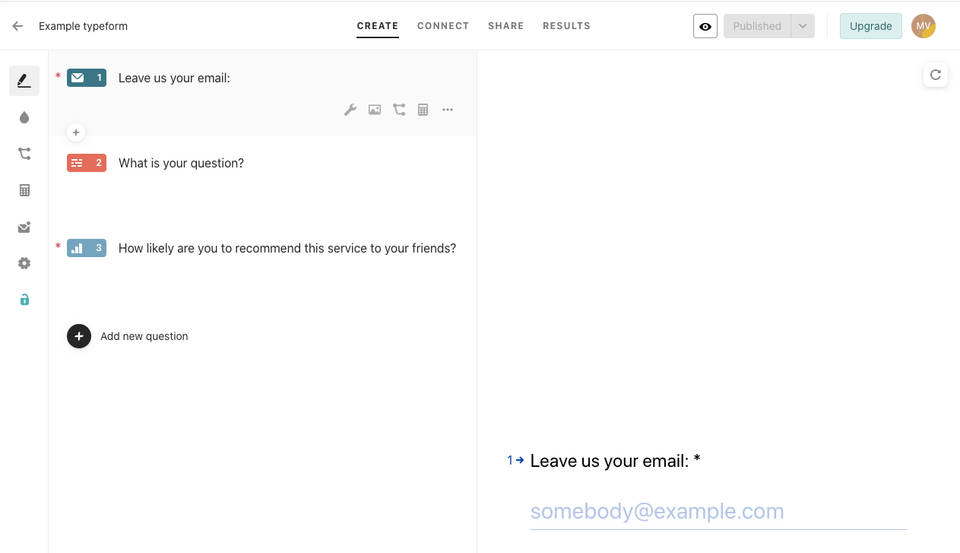Open the Share tab
The width and height of the screenshot is (960, 553).
(x=506, y=26)
